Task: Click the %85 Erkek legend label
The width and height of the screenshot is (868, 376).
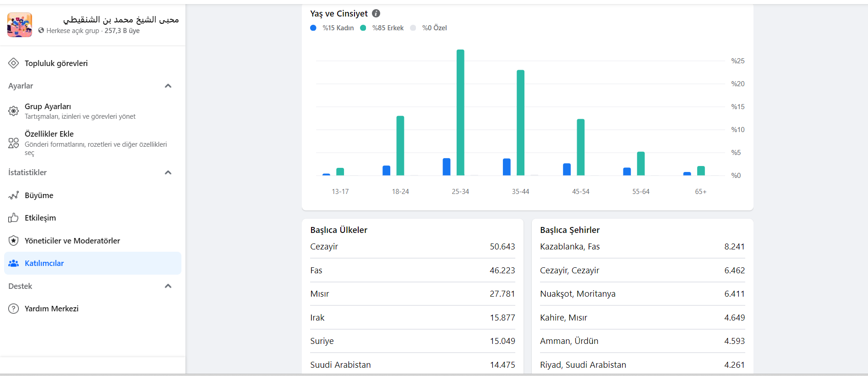Action: click(x=388, y=28)
